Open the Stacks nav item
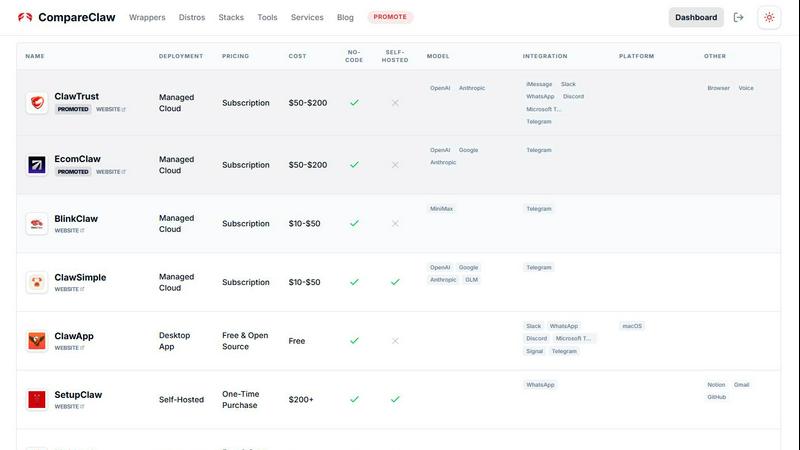 pos(231,17)
